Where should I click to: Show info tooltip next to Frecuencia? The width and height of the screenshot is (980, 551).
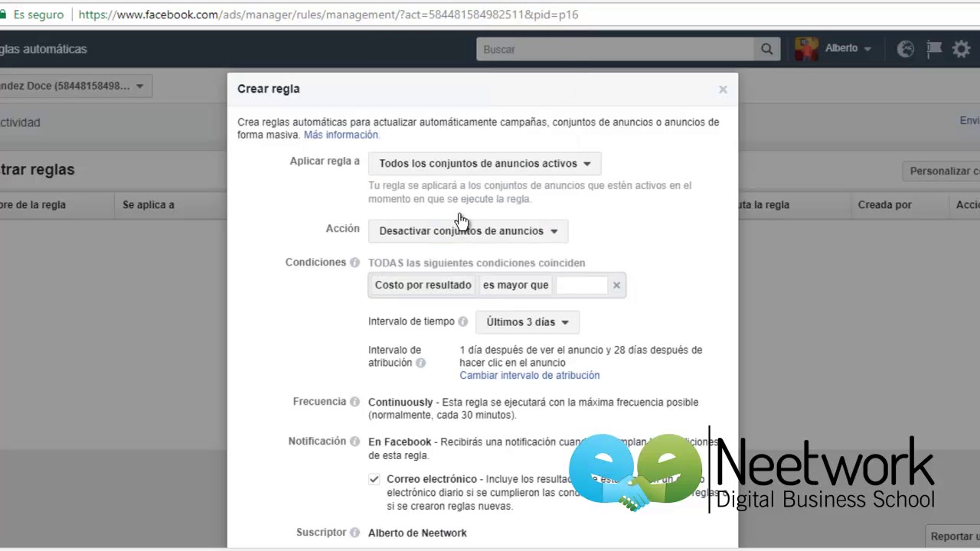(354, 402)
